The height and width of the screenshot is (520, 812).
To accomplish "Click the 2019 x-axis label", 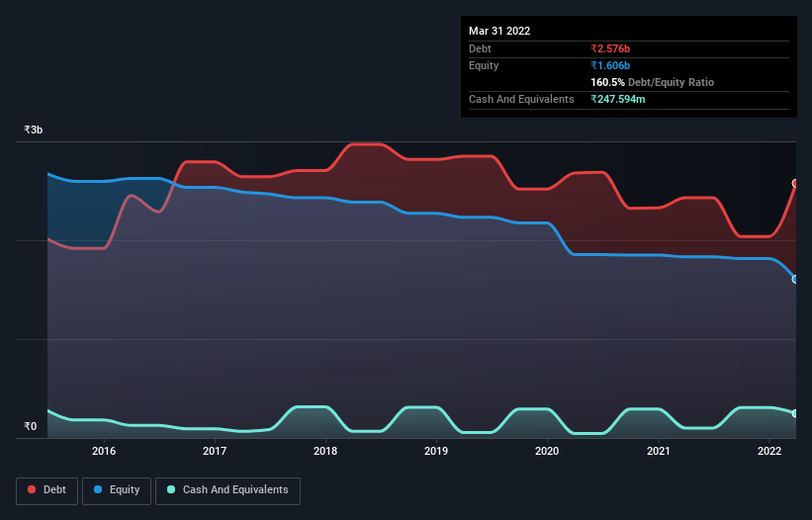I will tap(436, 451).
